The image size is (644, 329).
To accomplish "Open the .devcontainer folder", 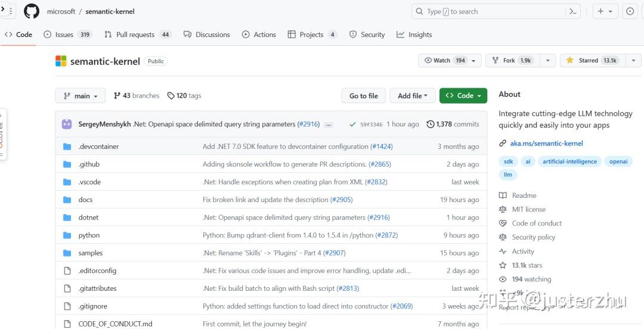I will coord(98,147).
